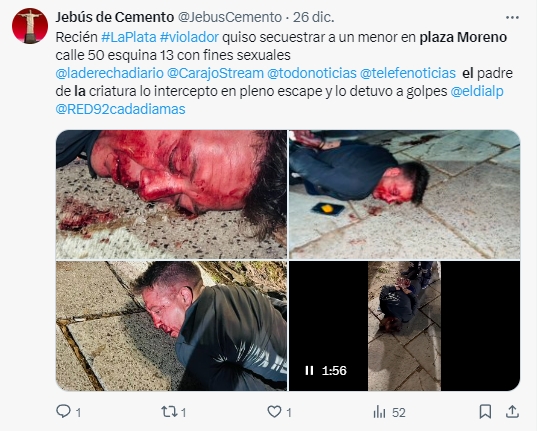Open the @todonoticias mention
This screenshot has height=431, width=539.
pyautogui.click(x=312, y=73)
